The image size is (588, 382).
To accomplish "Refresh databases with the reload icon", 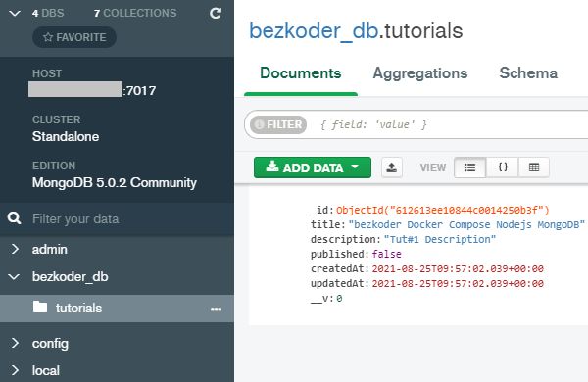I will 216,13.
